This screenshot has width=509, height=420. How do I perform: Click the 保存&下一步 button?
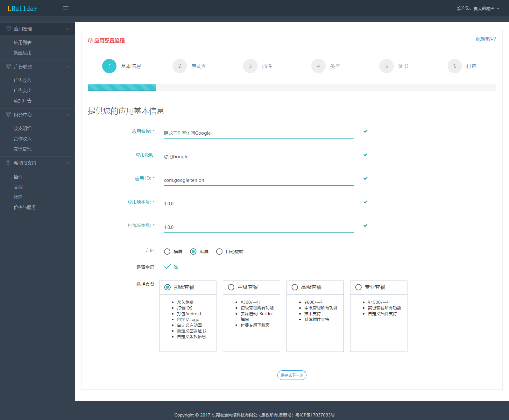(x=292, y=375)
